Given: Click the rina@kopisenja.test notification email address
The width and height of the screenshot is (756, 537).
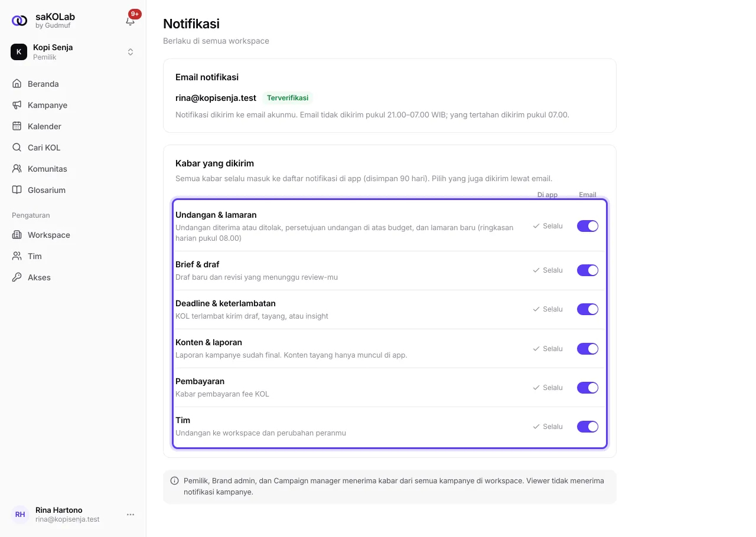Looking at the screenshot, I should (x=216, y=98).
